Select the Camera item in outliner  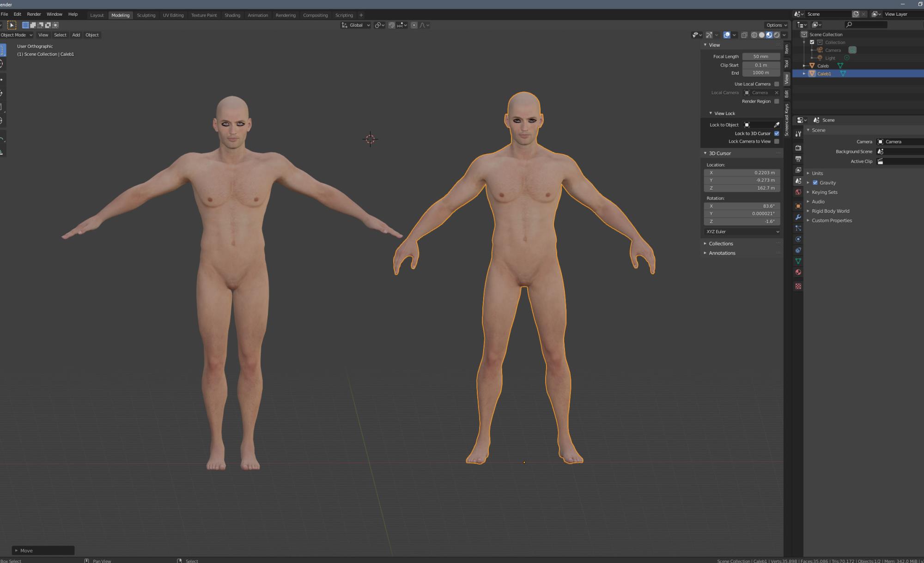(833, 50)
